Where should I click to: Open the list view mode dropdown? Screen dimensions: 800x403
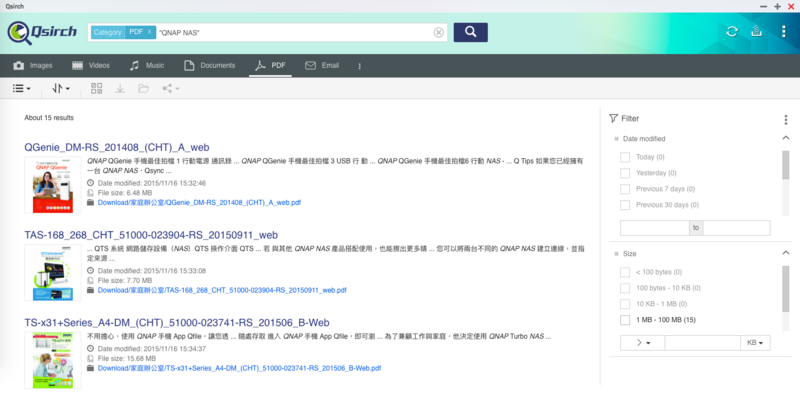click(x=21, y=88)
